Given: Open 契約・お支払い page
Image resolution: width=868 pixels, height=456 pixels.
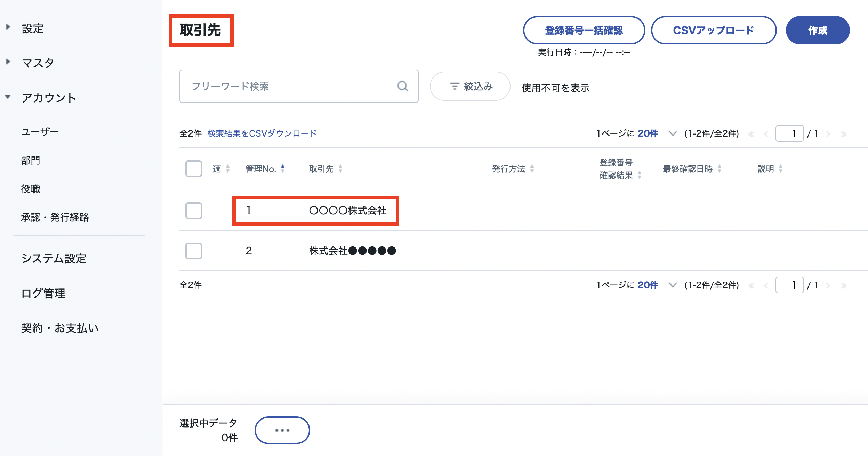Looking at the screenshot, I should coord(60,328).
